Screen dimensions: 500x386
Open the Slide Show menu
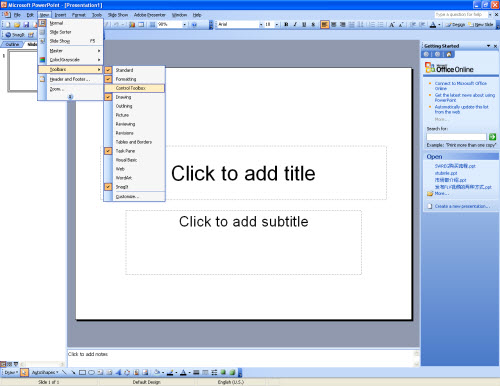point(118,15)
